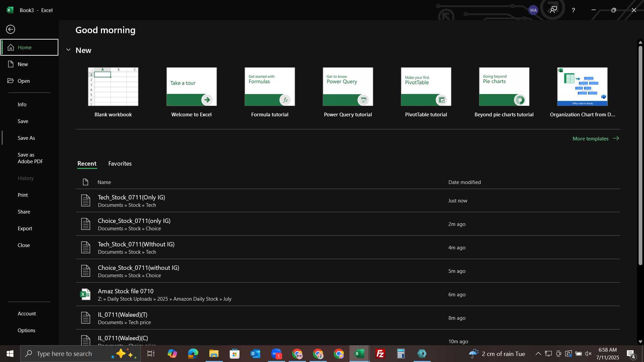644x362 pixels.
Task: Open Calculator from the taskbar
Action: click(x=401, y=354)
